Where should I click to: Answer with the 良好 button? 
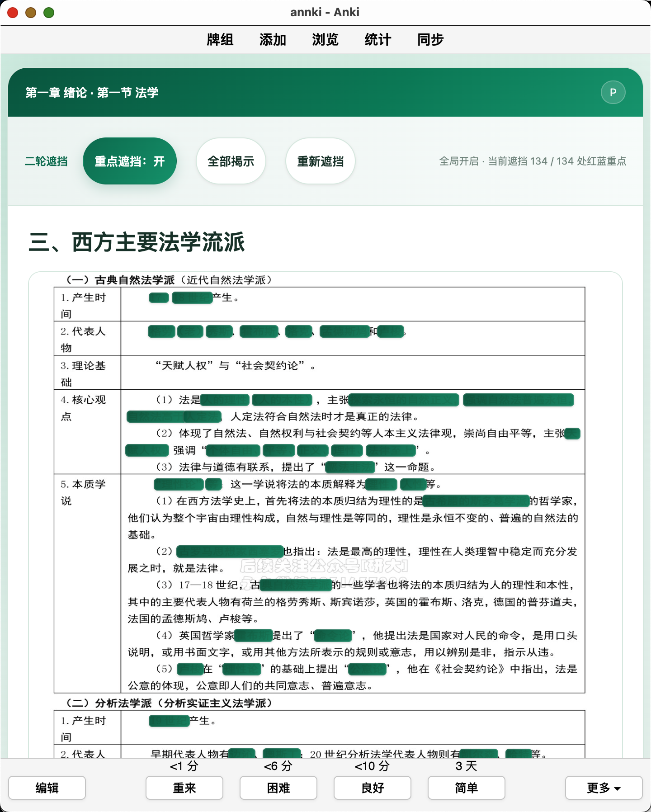coord(373,788)
